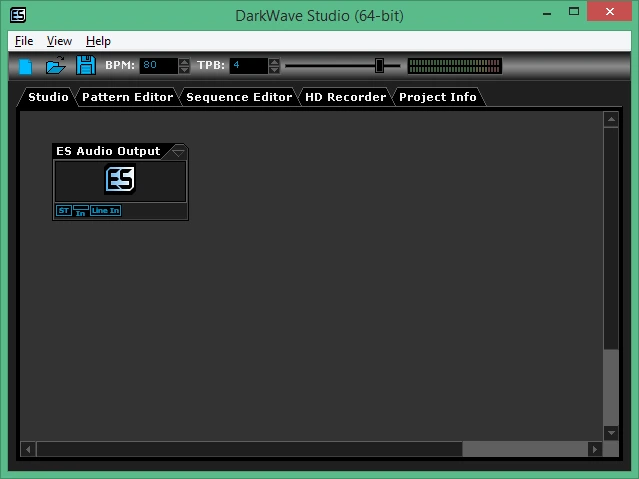Click the TPB value field

coord(249,65)
